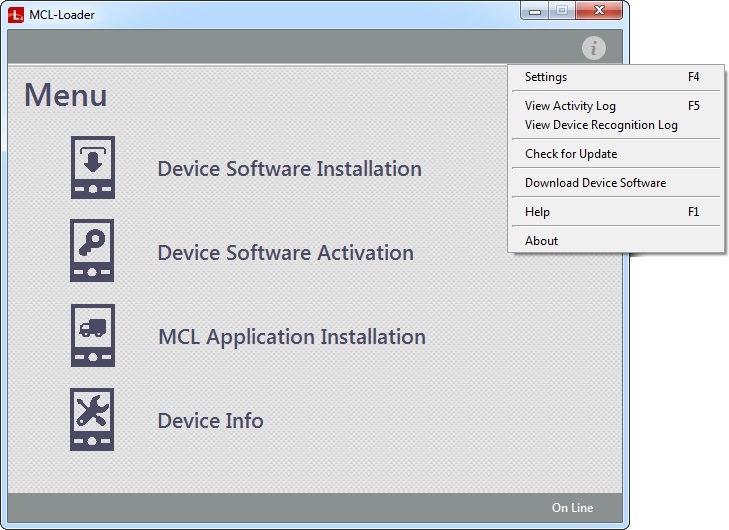Open Settings from the popup menu
This screenshot has width=729, height=530.
coord(546,77)
